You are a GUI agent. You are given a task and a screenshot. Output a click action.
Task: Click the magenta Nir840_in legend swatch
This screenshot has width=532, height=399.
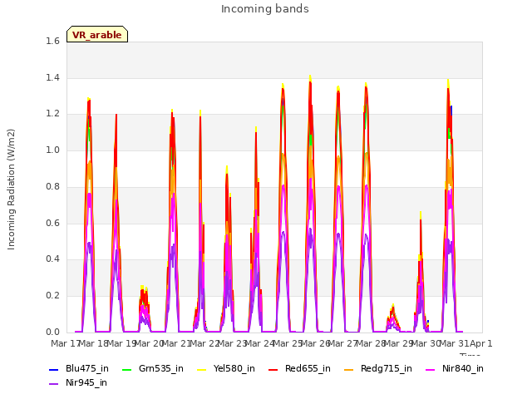pyautogui.click(x=431, y=369)
